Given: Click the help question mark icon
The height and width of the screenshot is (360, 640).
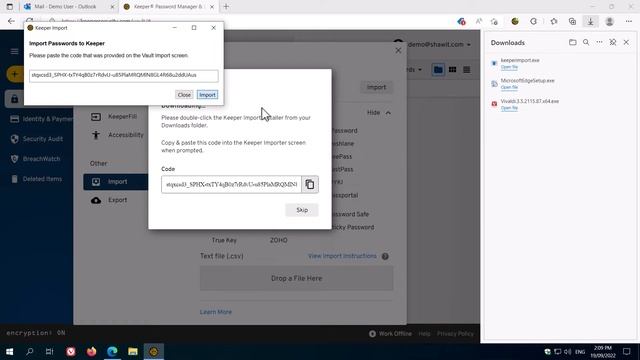Looking at the screenshot, I should [385, 256].
